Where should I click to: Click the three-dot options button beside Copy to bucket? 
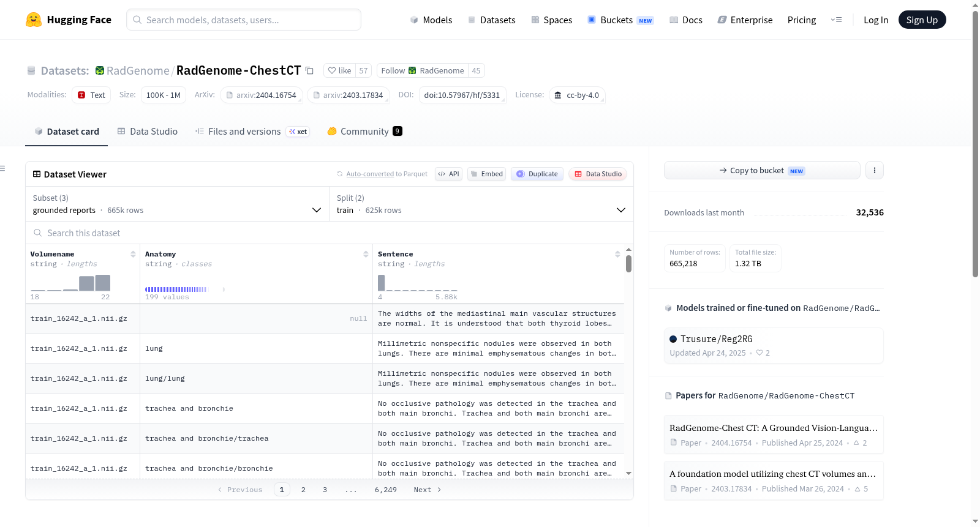coord(875,170)
